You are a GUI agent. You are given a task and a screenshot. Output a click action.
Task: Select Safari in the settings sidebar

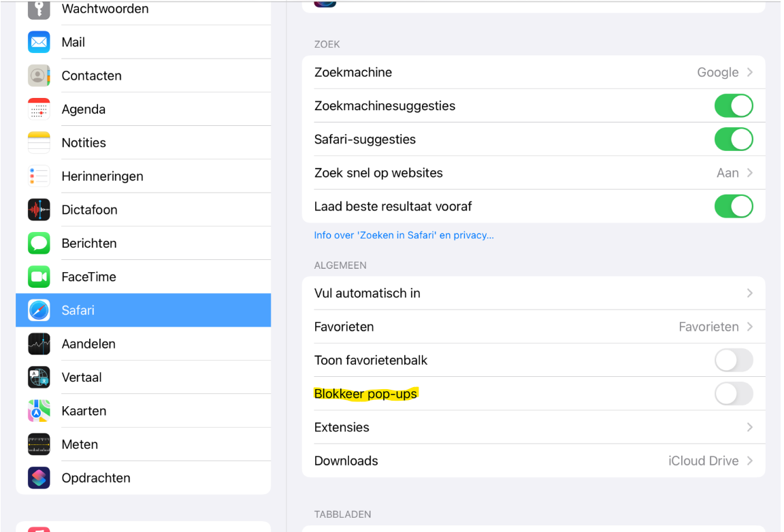pyautogui.click(x=144, y=310)
